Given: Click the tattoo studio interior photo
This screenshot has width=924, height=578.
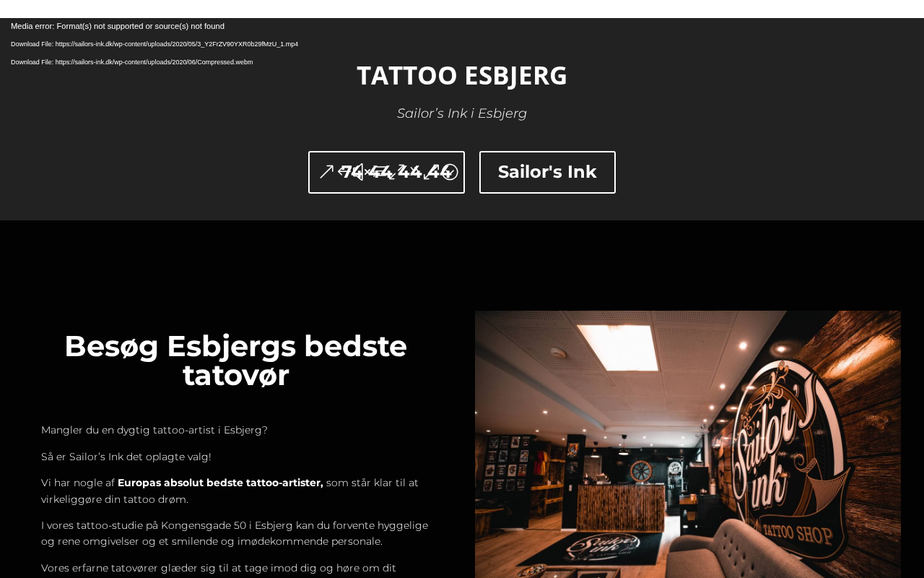Looking at the screenshot, I should (x=688, y=444).
